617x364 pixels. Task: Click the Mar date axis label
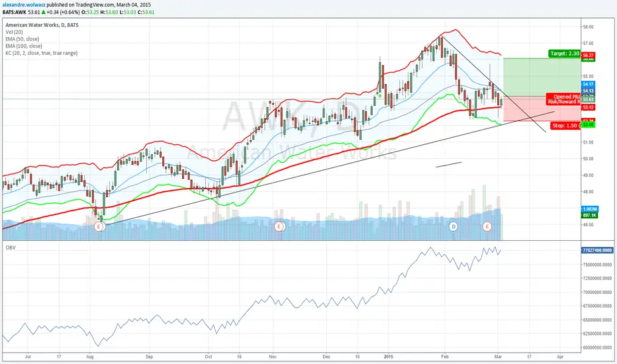tap(498, 357)
